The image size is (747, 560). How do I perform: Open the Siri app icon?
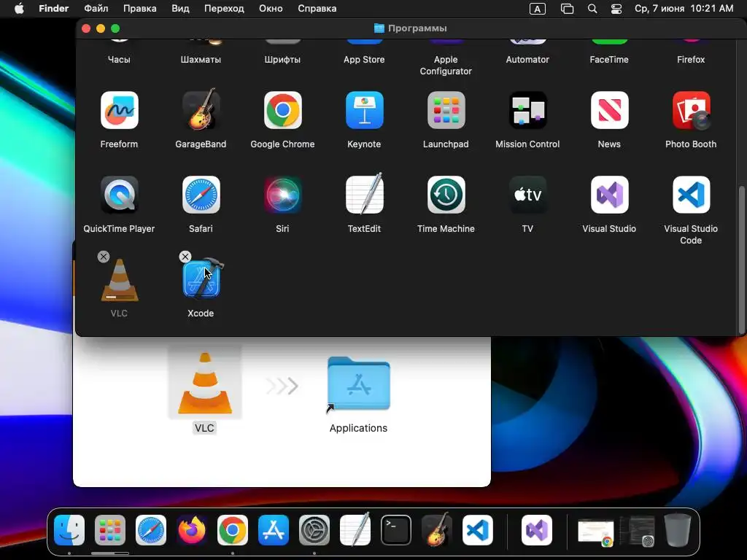(x=282, y=195)
